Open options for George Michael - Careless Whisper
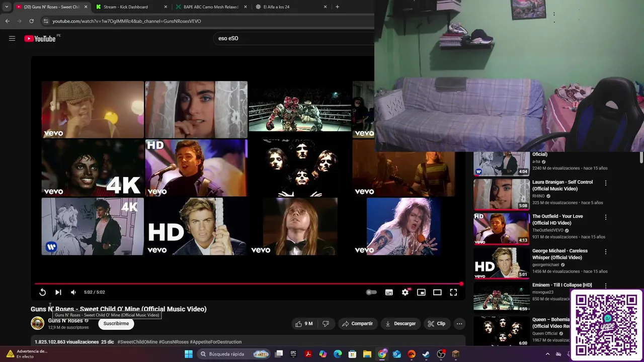The image size is (644, 362). pyautogui.click(x=606, y=251)
